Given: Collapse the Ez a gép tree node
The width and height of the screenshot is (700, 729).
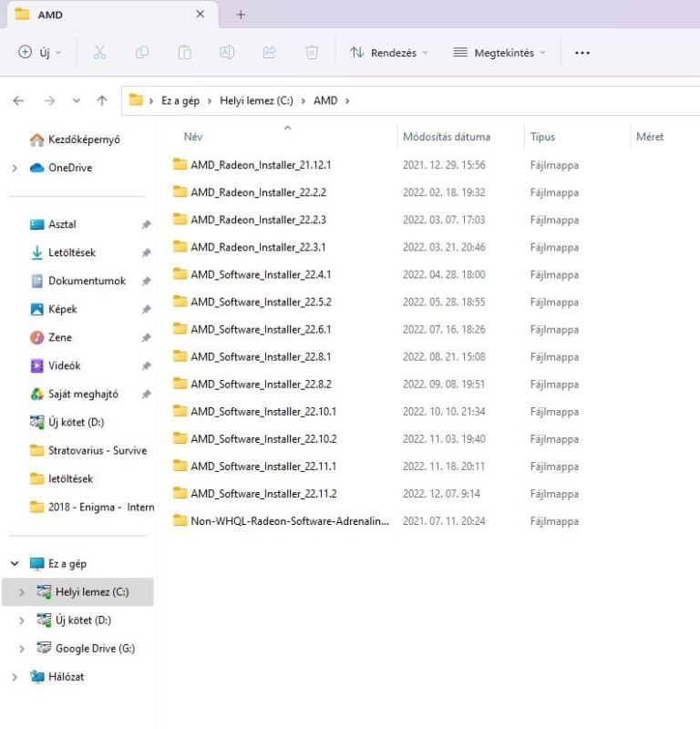Looking at the screenshot, I should tap(15, 563).
